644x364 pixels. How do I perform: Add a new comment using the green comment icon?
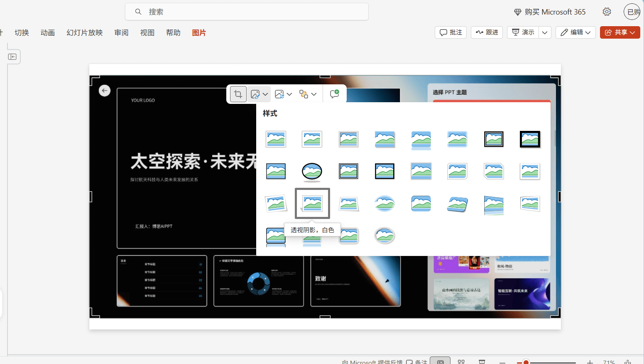click(x=334, y=94)
